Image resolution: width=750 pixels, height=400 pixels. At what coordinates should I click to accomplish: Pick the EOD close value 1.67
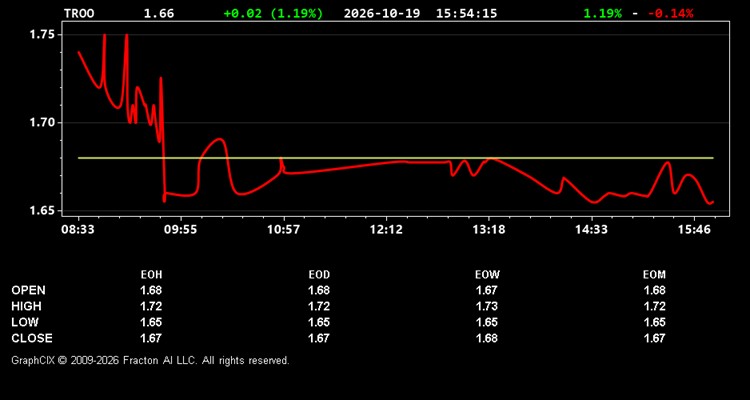pos(319,338)
